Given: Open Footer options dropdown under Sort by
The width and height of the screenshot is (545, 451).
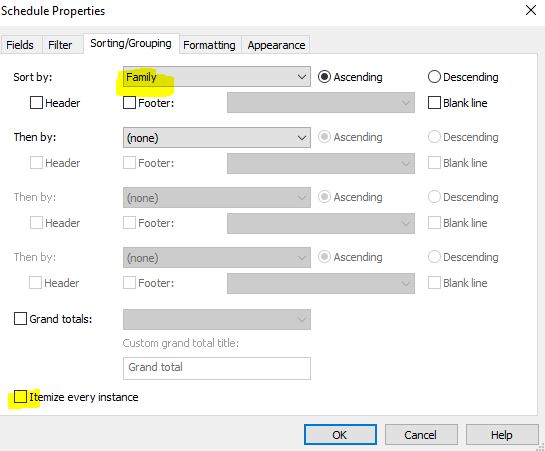Looking at the screenshot, I should pyautogui.click(x=321, y=102).
